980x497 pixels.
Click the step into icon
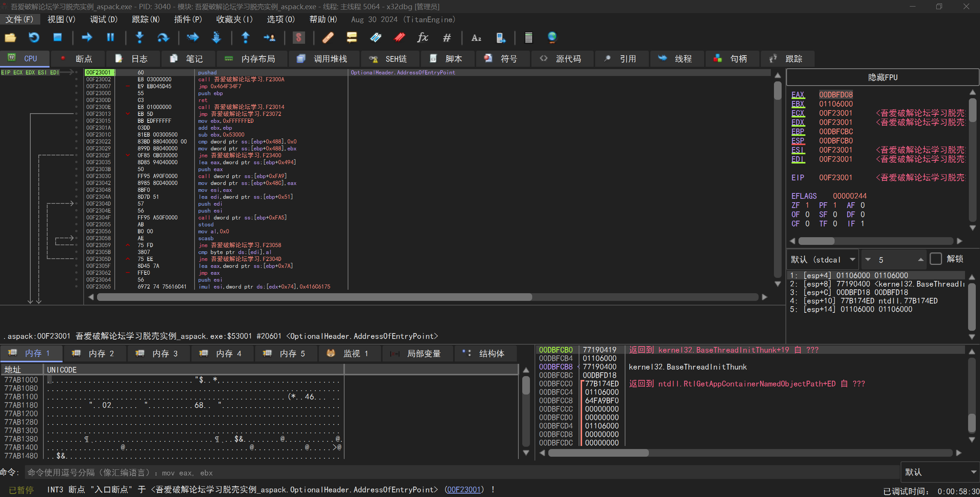(x=140, y=37)
